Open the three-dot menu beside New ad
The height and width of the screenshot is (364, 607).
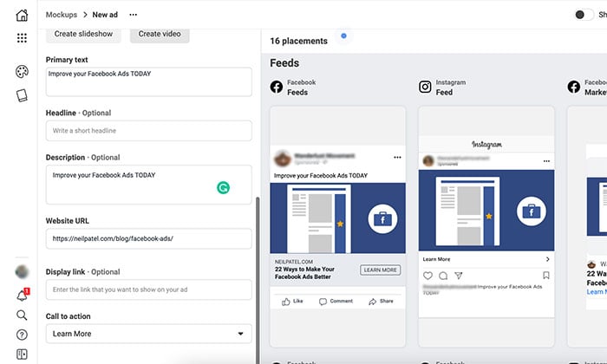[x=134, y=15]
